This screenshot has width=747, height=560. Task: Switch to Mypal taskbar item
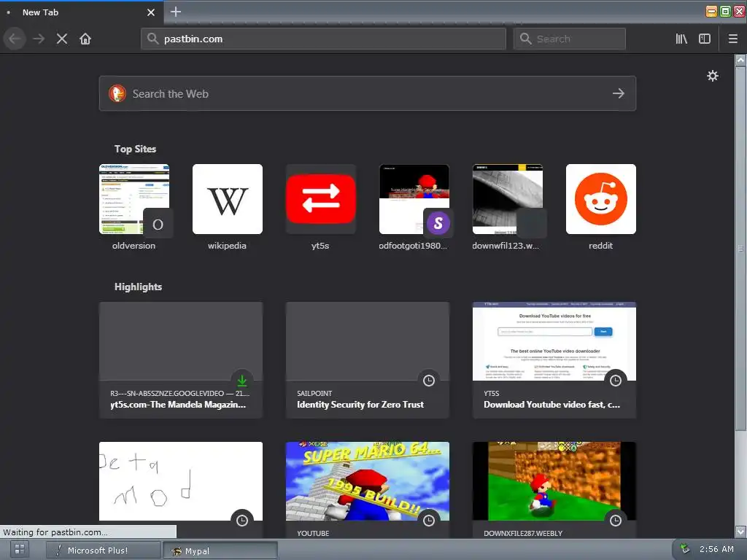[x=220, y=551]
